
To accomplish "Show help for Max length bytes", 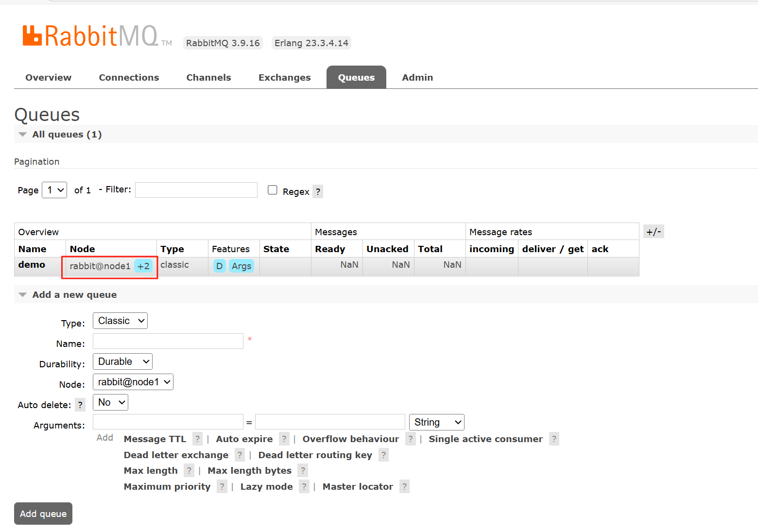I will (303, 470).
